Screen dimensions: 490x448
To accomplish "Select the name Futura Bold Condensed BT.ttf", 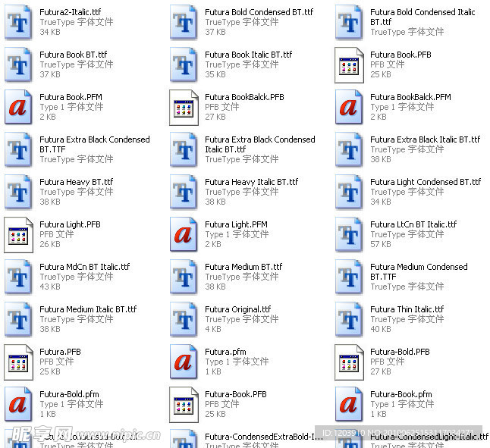I will (259, 12).
